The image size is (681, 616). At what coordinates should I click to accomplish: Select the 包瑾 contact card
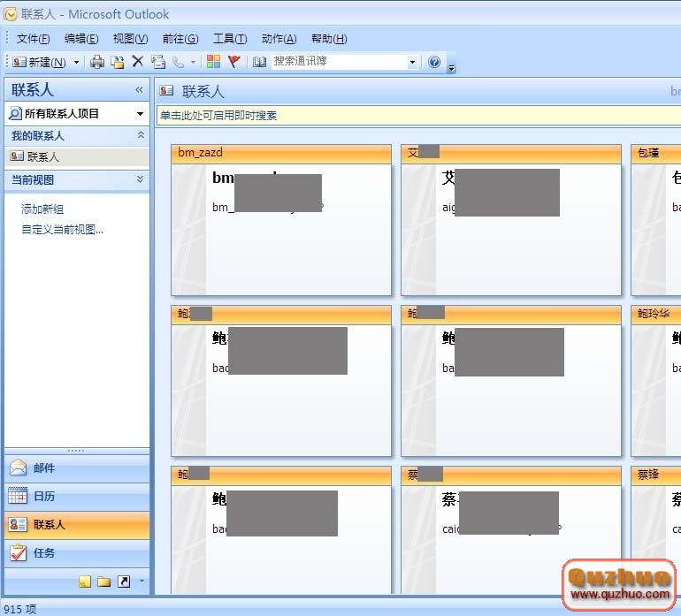tap(656, 221)
